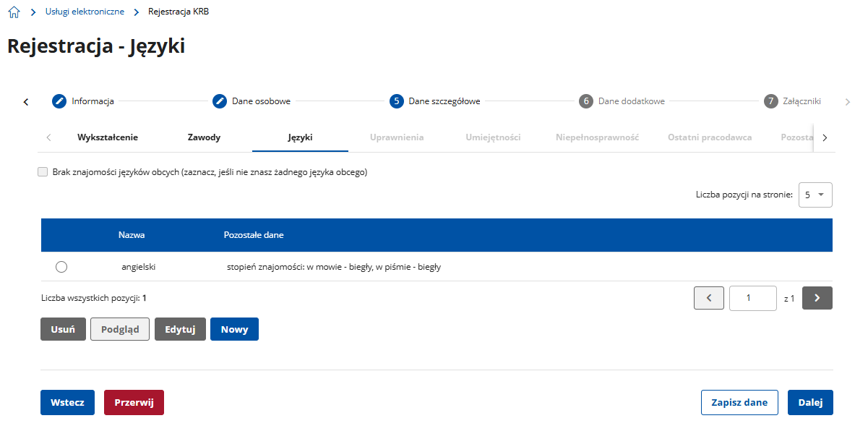
Task: Select step 6 circle Dane dodatkowe
Action: pyautogui.click(x=586, y=101)
